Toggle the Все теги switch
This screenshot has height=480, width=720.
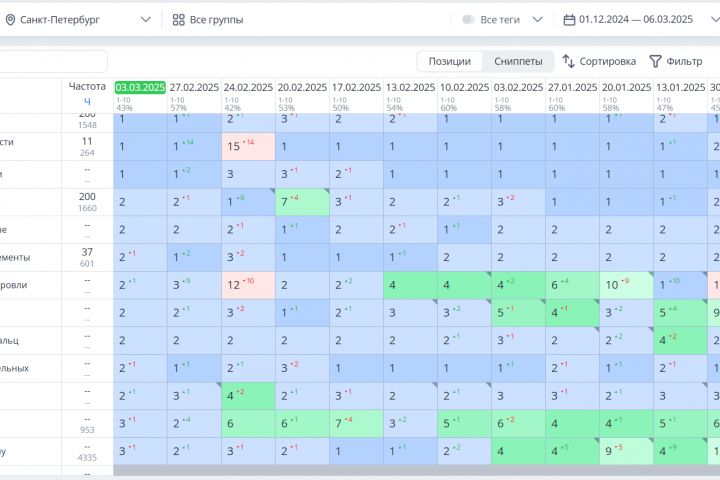(468, 20)
